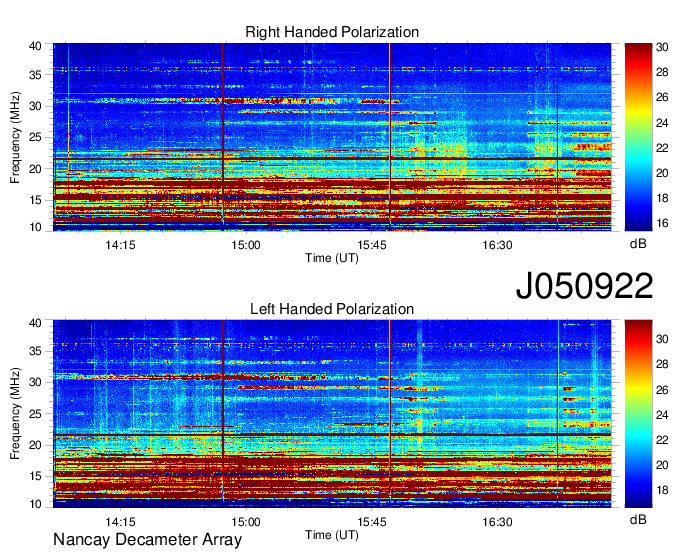
Task: Click the 40 MHz tick label on bottom plot
Action: (x=35, y=323)
